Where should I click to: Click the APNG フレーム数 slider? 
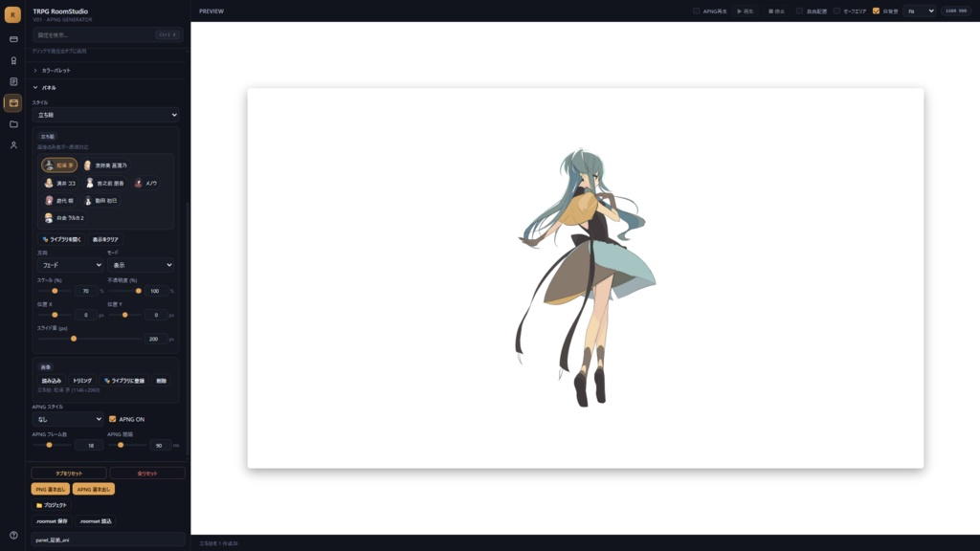52,446
